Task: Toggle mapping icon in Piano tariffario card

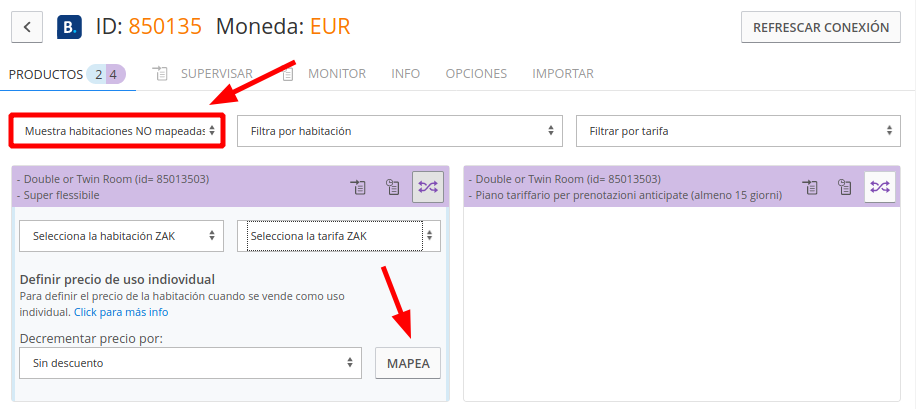Action: (x=880, y=187)
